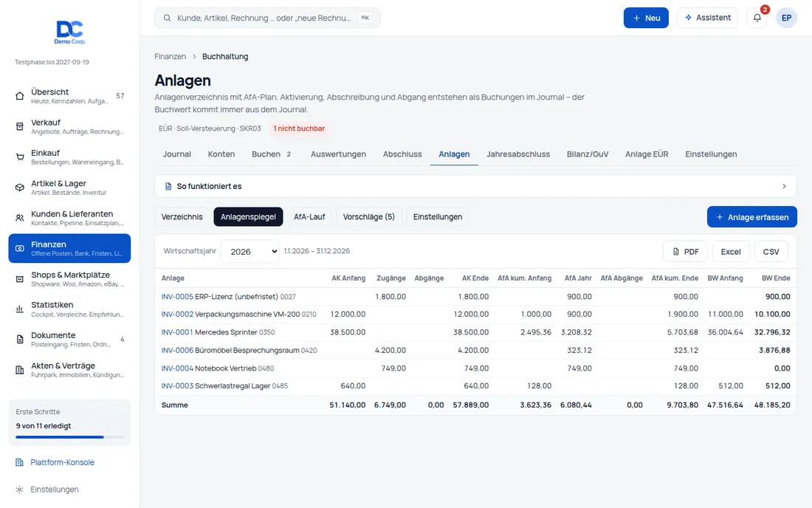Viewport: 812px width, 508px height.
Task: Switch to Verzeichnis sub-tab
Action: (x=182, y=217)
